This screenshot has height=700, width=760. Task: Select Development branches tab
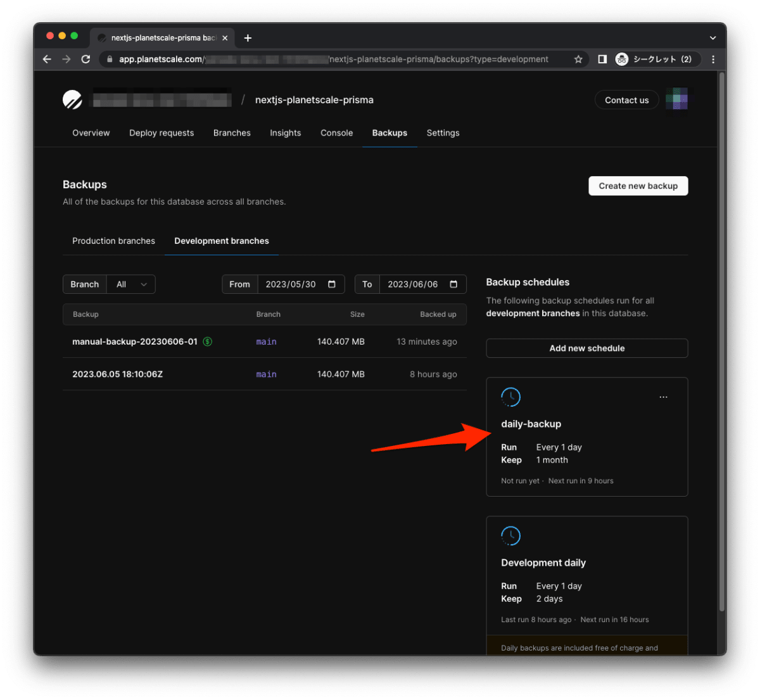tap(222, 241)
